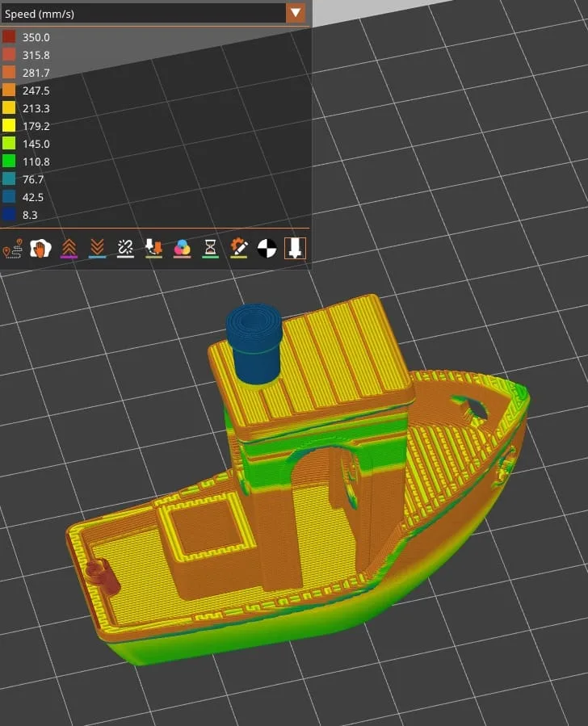Click the 281.7 speed color swatch
This screenshot has width=588, height=726.
coord(9,72)
